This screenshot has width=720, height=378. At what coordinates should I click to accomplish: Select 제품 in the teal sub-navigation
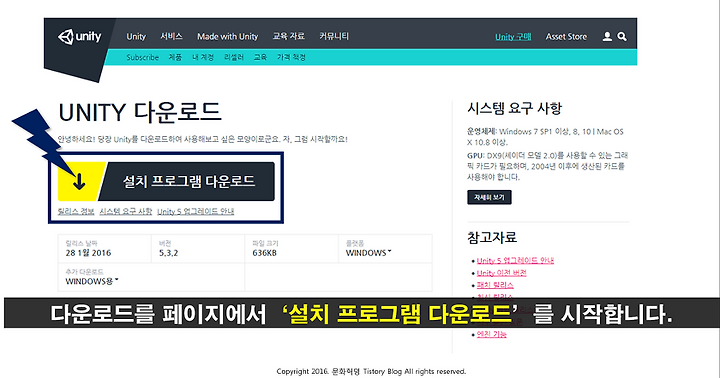pyautogui.click(x=175, y=57)
